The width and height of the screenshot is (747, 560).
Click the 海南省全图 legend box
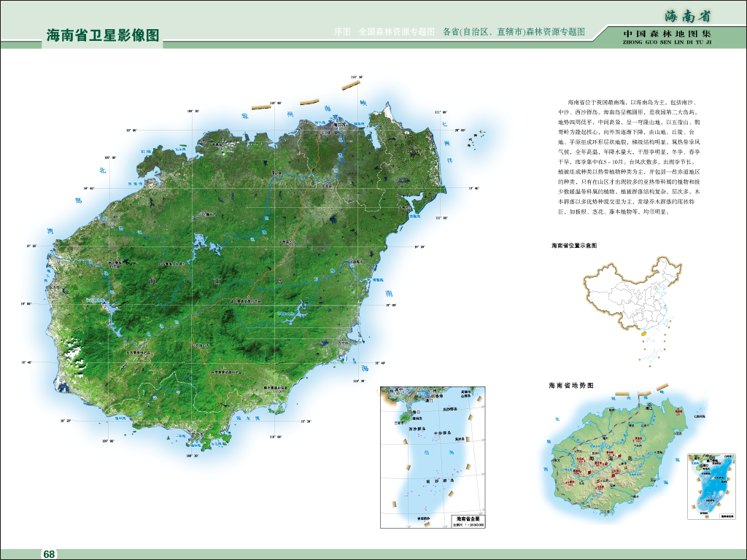tap(468, 521)
